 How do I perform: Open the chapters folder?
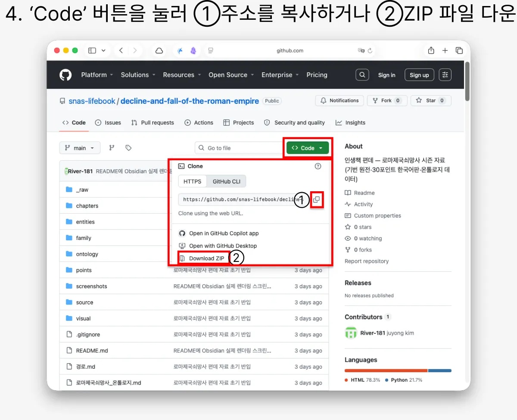87,206
